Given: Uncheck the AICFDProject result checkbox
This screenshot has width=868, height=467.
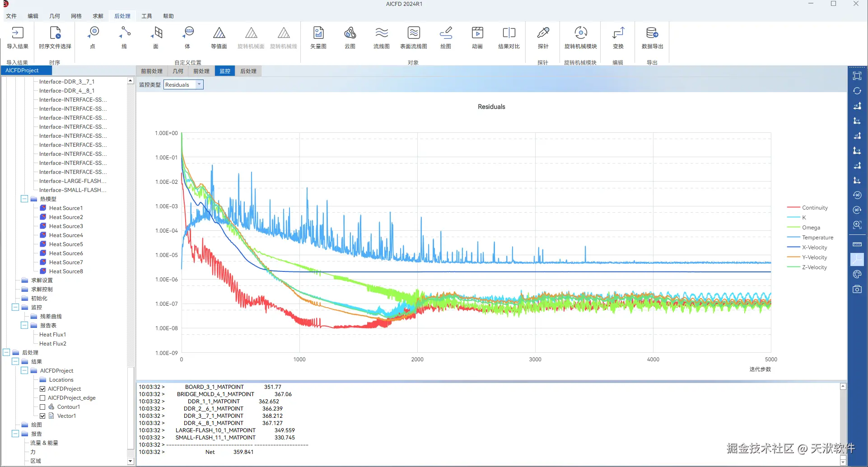Looking at the screenshot, I should [x=42, y=389].
